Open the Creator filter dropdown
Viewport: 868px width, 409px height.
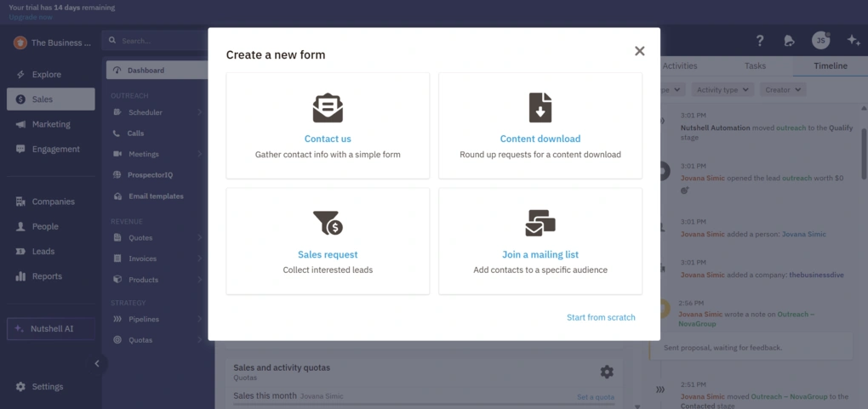[x=782, y=89]
